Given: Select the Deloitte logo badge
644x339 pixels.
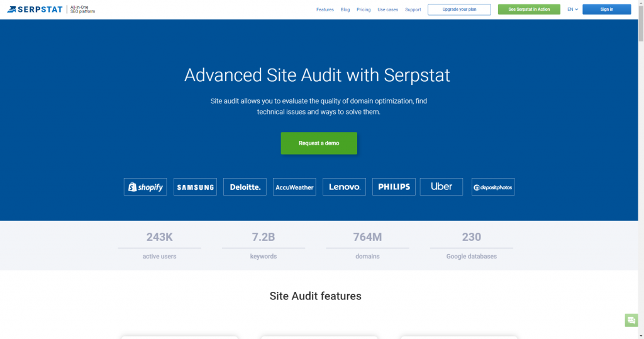Looking at the screenshot, I should (245, 187).
